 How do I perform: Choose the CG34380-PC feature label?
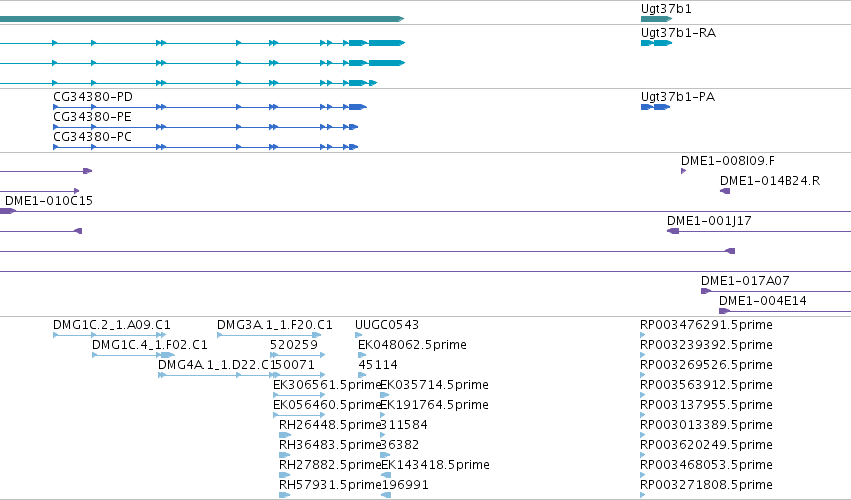(92, 137)
